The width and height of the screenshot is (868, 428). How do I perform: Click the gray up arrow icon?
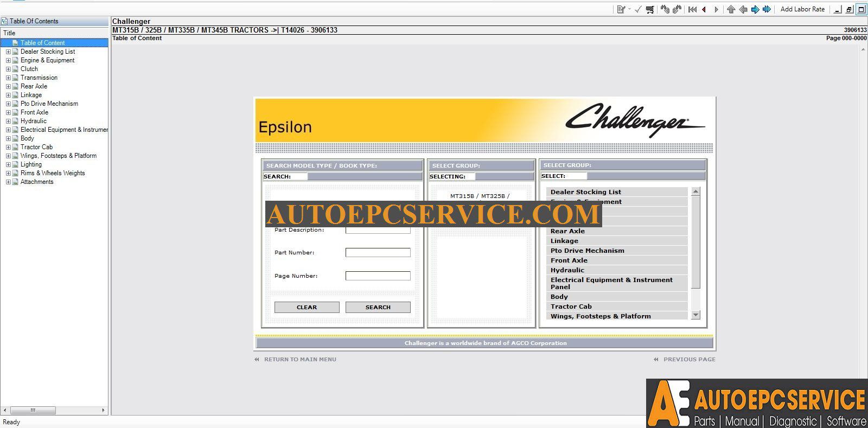coord(731,9)
